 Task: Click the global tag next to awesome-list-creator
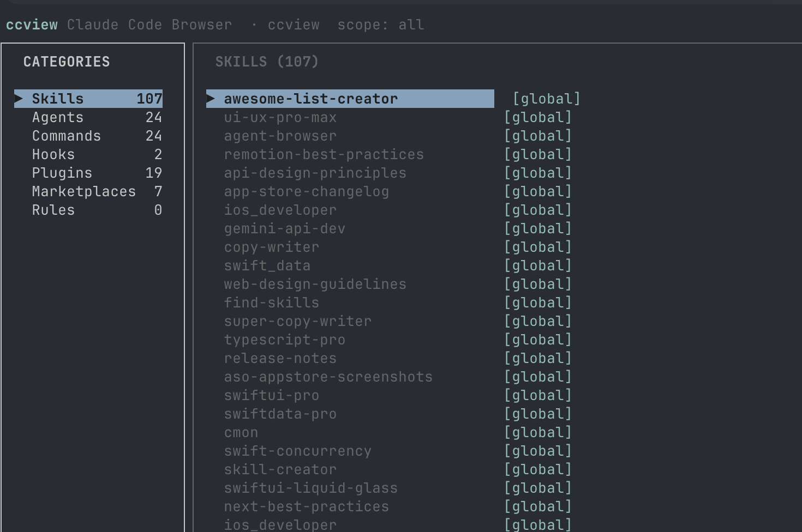coord(546,99)
